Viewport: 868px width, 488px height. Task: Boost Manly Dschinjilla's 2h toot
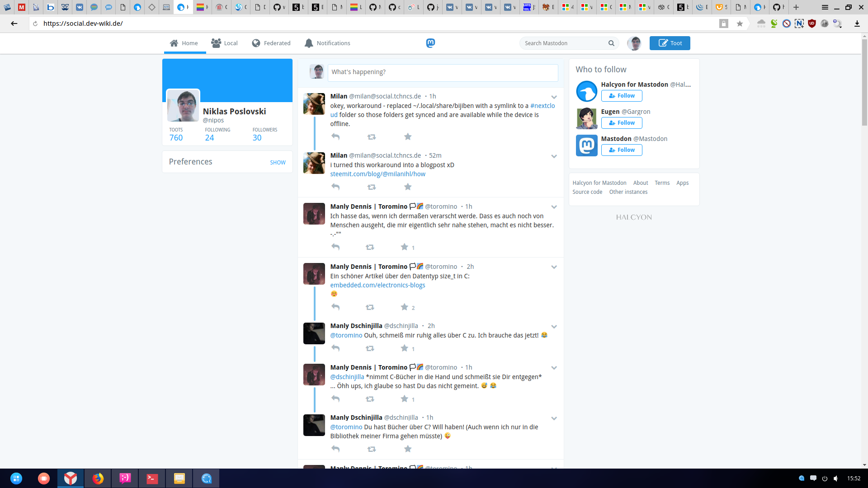pyautogui.click(x=370, y=348)
